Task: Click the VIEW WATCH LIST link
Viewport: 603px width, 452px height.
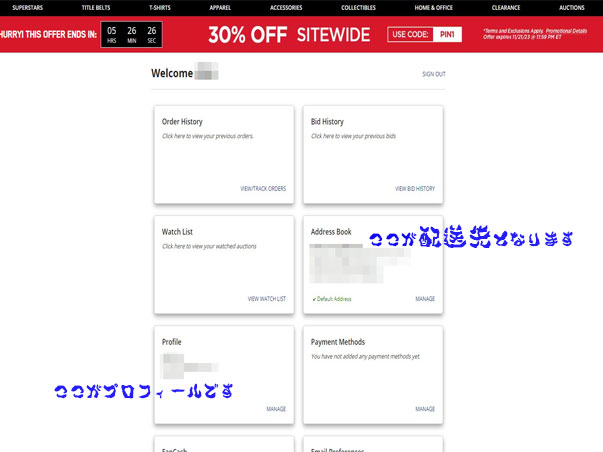Action: coord(267,298)
